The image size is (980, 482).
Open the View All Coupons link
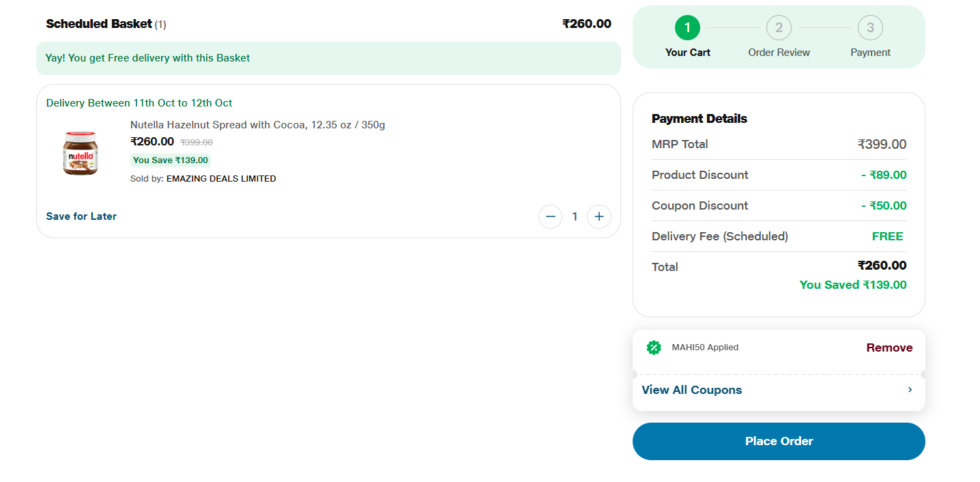click(691, 390)
